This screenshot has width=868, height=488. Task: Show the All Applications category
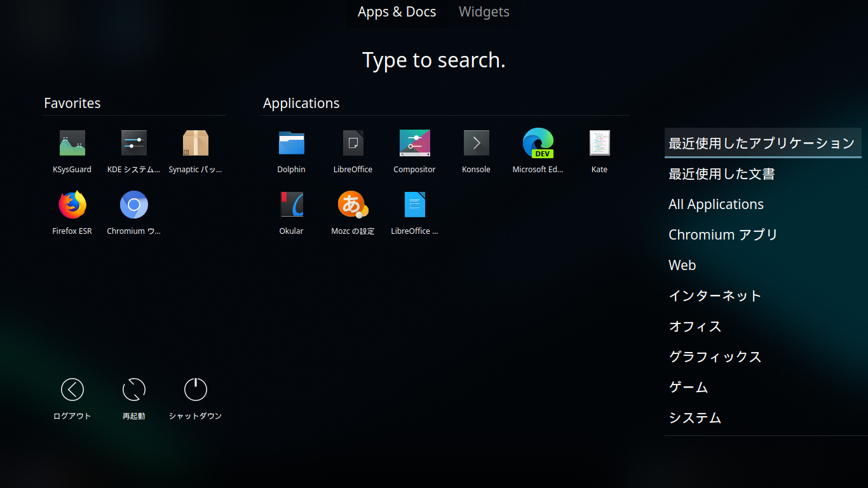[763, 204]
